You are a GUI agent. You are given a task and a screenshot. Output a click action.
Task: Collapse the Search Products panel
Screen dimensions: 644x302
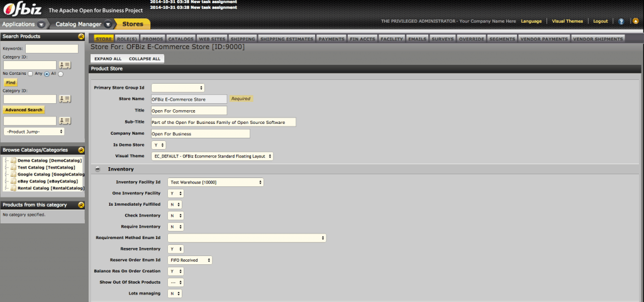[81, 36]
